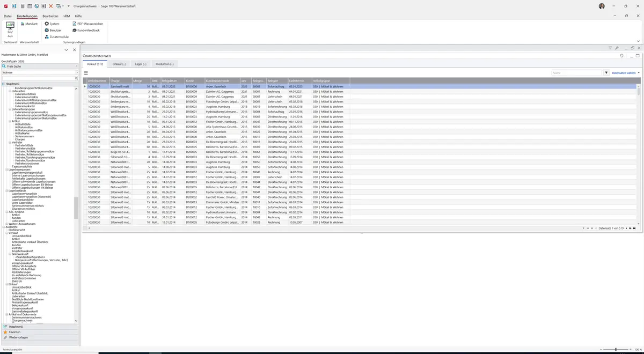Collapse the Lieferanten tree node
Image resolution: width=644 pixels, height=354 pixels.
point(10,91)
